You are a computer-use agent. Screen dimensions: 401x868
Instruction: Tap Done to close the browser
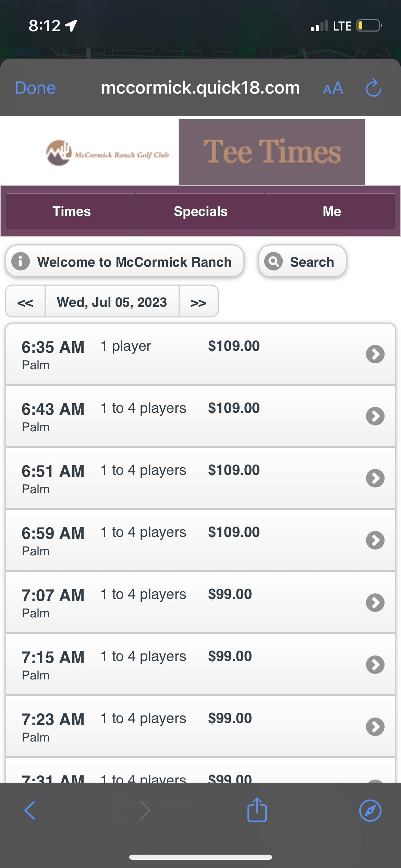click(35, 88)
